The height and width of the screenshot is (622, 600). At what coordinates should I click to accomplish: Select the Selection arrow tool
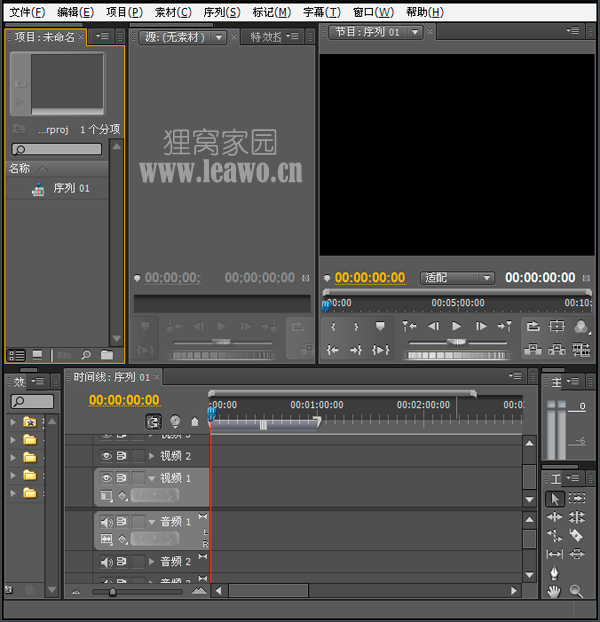click(x=554, y=499)
